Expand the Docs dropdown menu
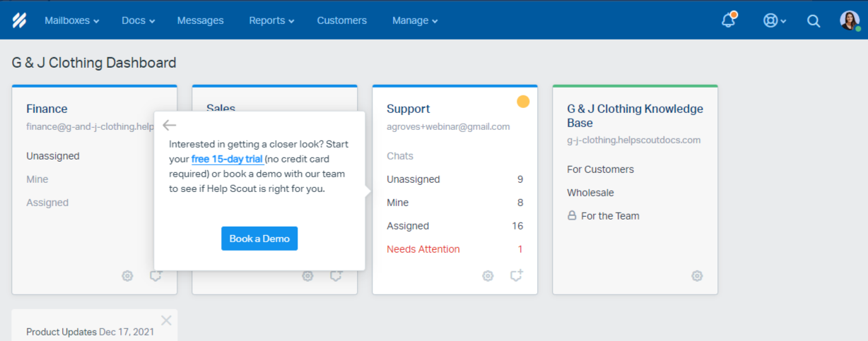 click(138, 20)
